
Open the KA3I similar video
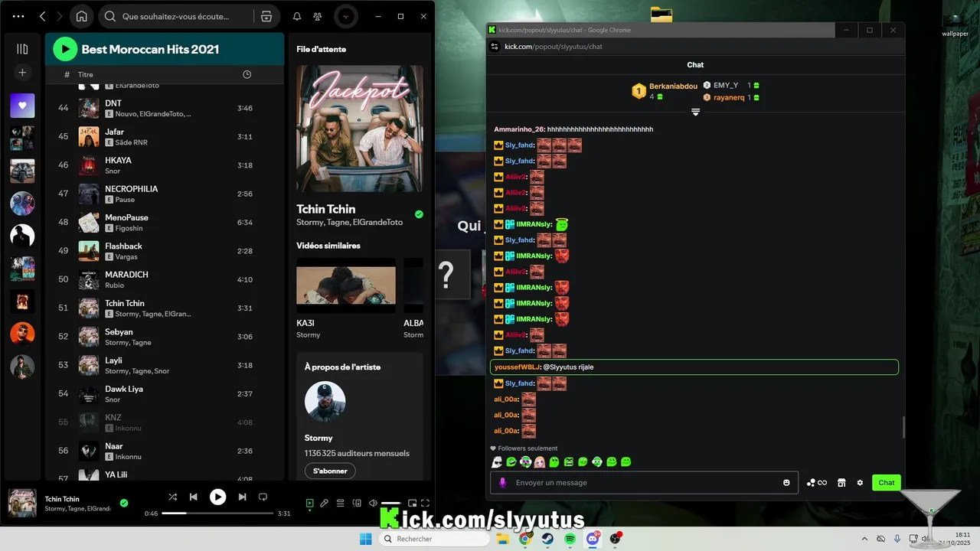(346, 285)
